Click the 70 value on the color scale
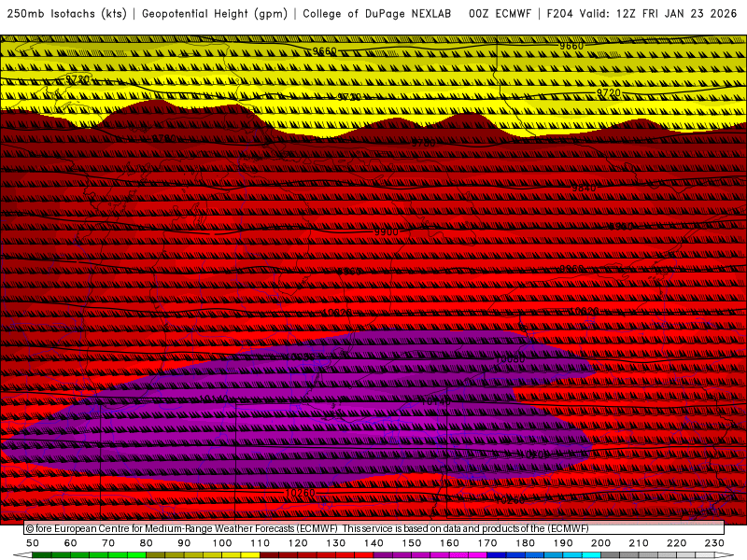 (x=108, y=543)
